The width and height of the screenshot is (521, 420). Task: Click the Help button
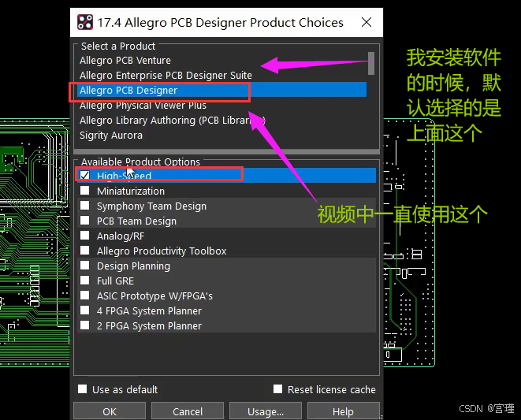pos(343,411)
